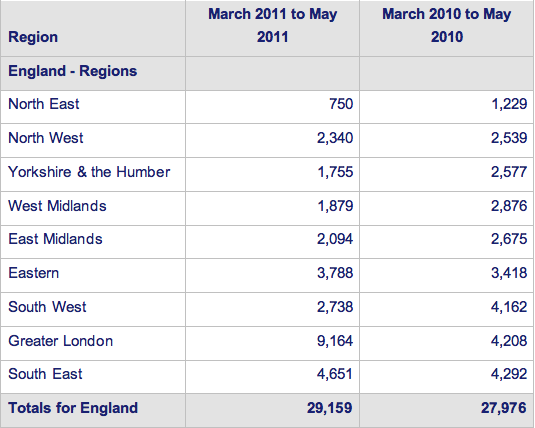The width and height of the screenshot is (535, 428).
Task: Select the South East row label
Action: 45,374
